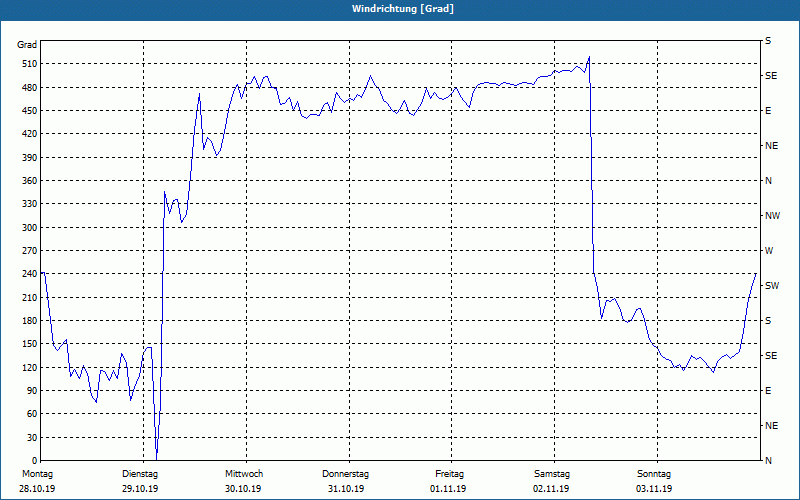Select the 'Dienstag' day label
The width and height of the screenshot is (800, 500).
[x=140, y=474]
